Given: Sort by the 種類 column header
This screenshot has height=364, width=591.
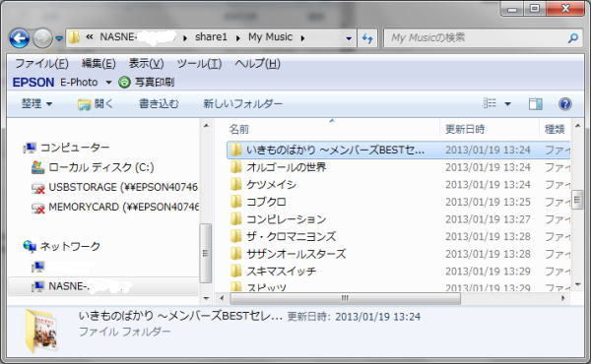Looking at the screenshot, I should click(x=555, y=129).
